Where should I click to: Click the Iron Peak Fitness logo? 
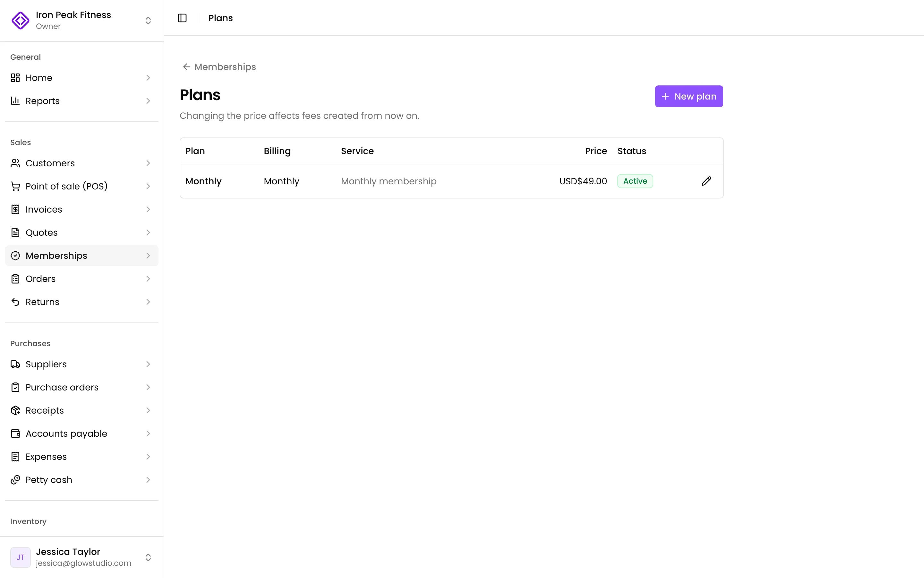click(x=21, y=20)
